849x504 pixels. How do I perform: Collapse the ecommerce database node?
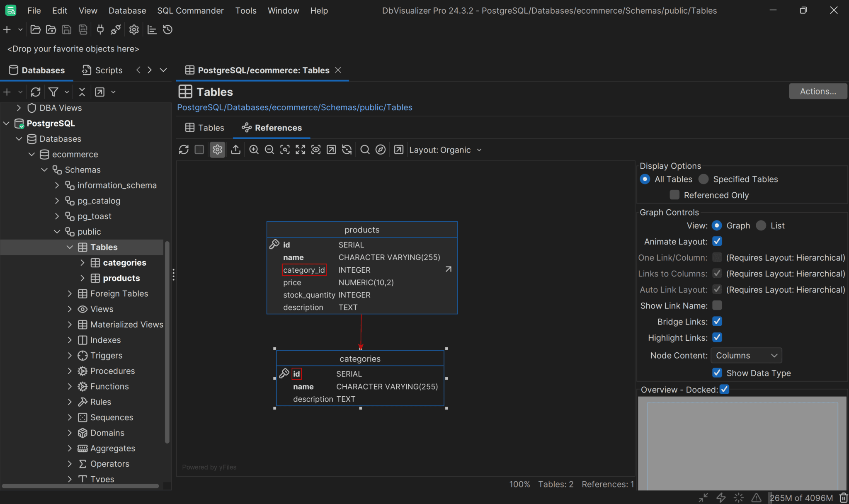32,154
